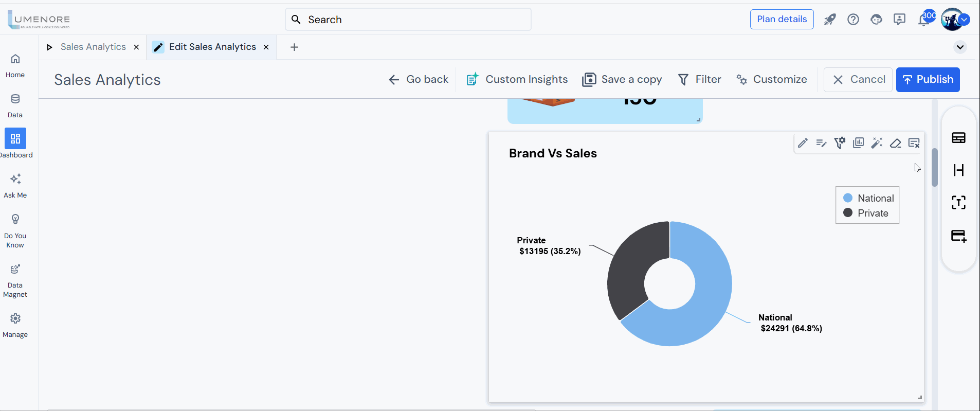Switch to the Sales Analytics tab
This screenshot has width=980, height=411.
click(x=93, y=47)
